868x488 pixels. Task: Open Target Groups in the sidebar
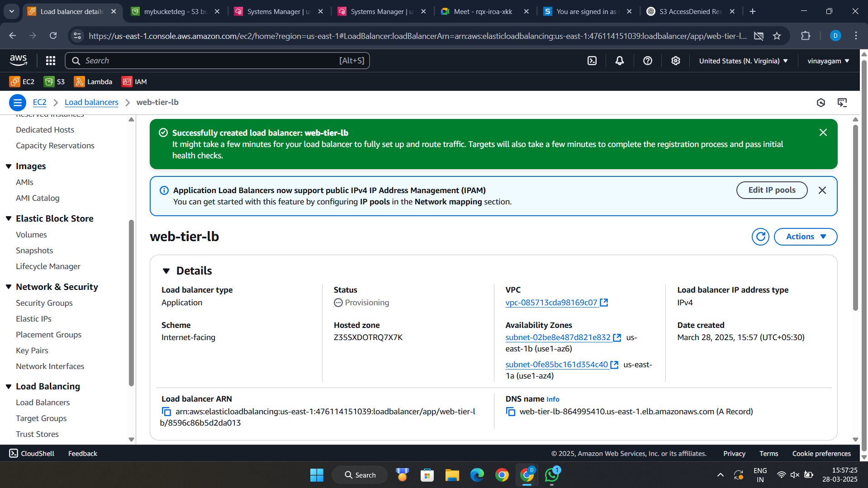tap(41, 418)
